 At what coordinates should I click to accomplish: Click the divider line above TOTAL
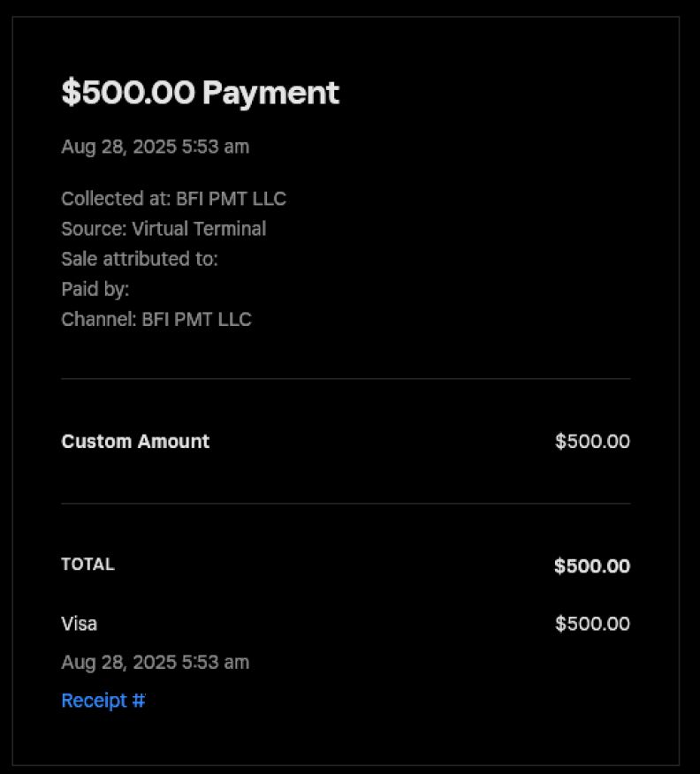(346, 504)
